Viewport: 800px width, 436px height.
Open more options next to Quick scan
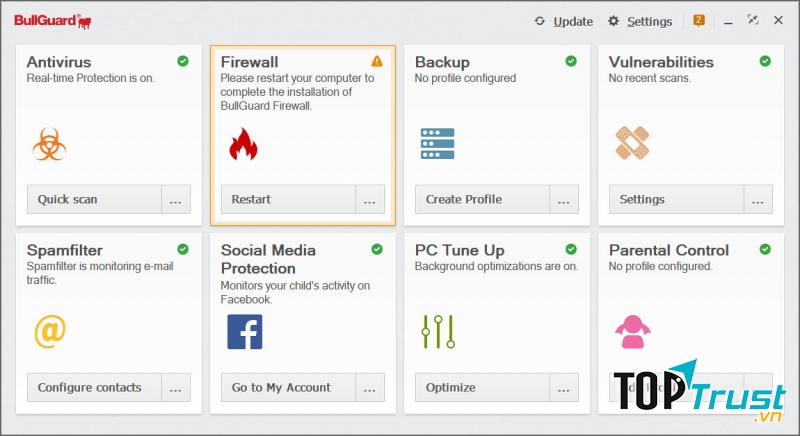pos(176,199)
